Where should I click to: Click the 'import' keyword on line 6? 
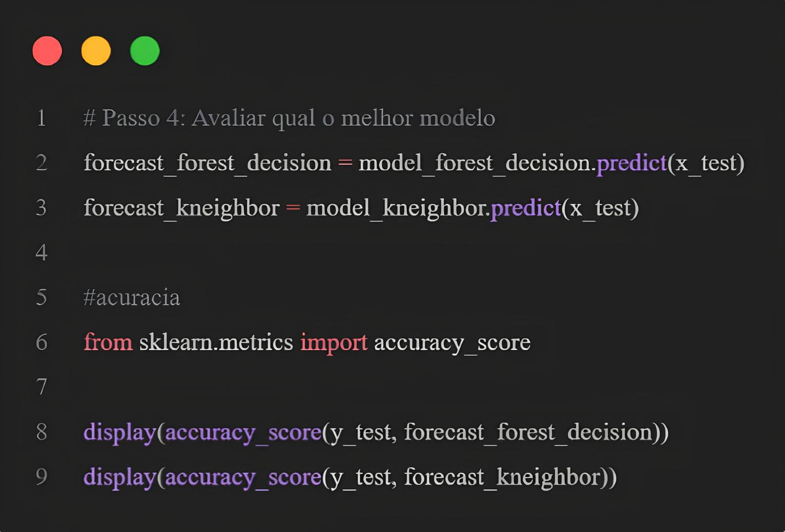click(334, 342)
